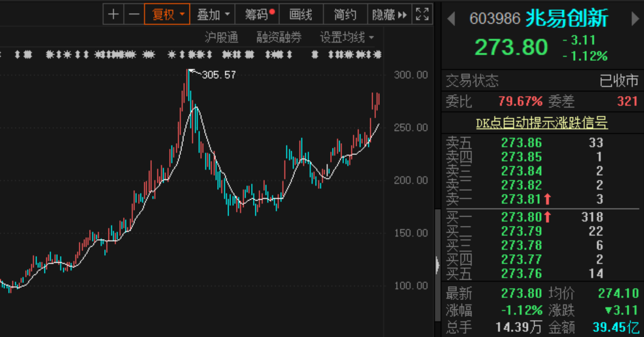Go to next stock with right arrow
The height and width of the screenshot is (337, 644).
tap(635, 19)
